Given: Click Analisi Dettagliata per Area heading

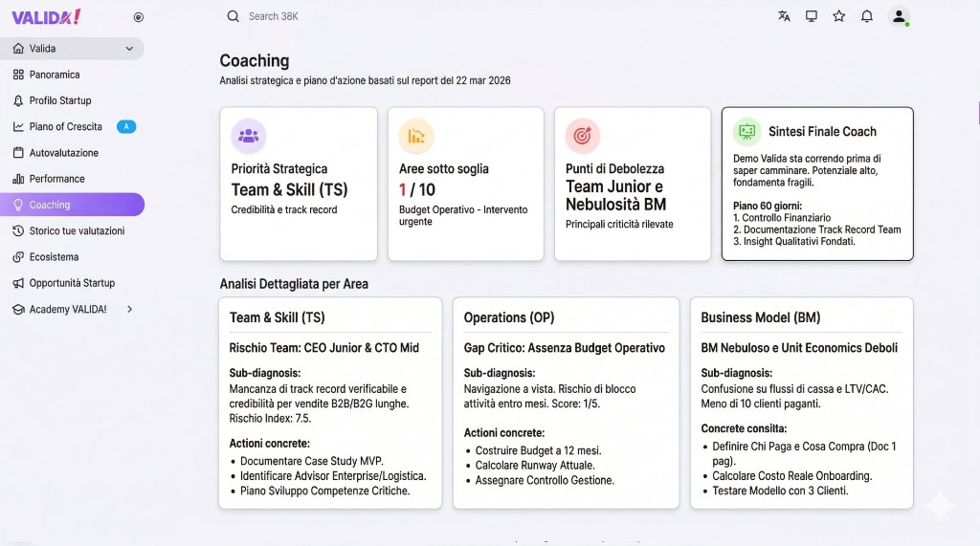Looking at the screenshot, I should point(294,284).
